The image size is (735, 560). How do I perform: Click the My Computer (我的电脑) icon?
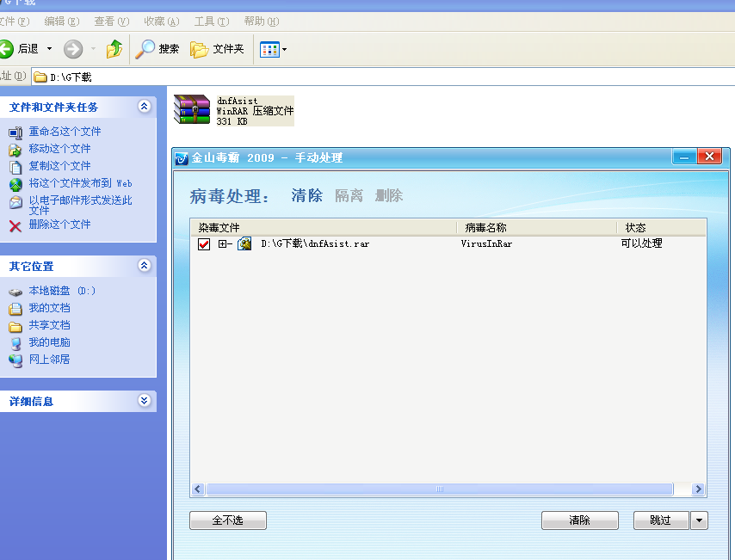pyautogui.click(x=15, y=343)
